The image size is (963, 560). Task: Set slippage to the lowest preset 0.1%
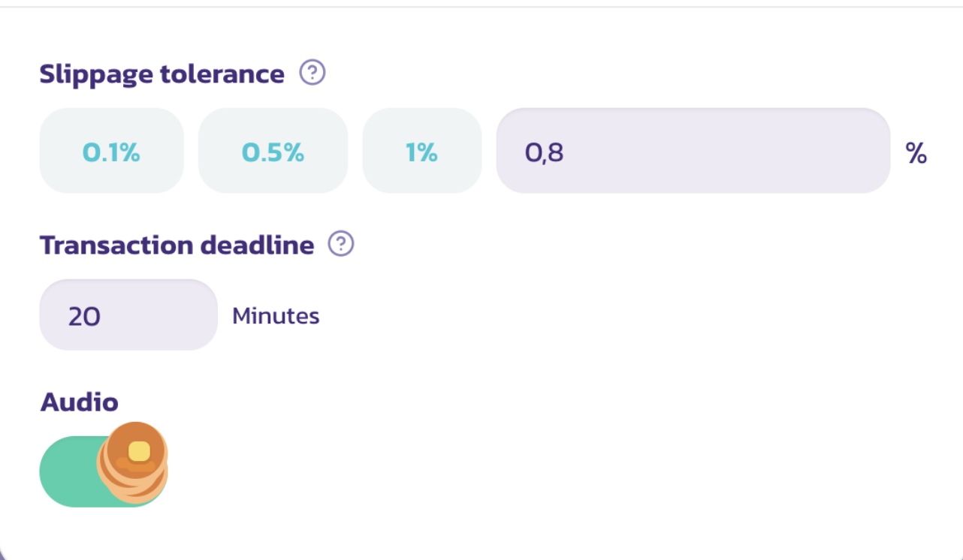[x=111, y=151]
